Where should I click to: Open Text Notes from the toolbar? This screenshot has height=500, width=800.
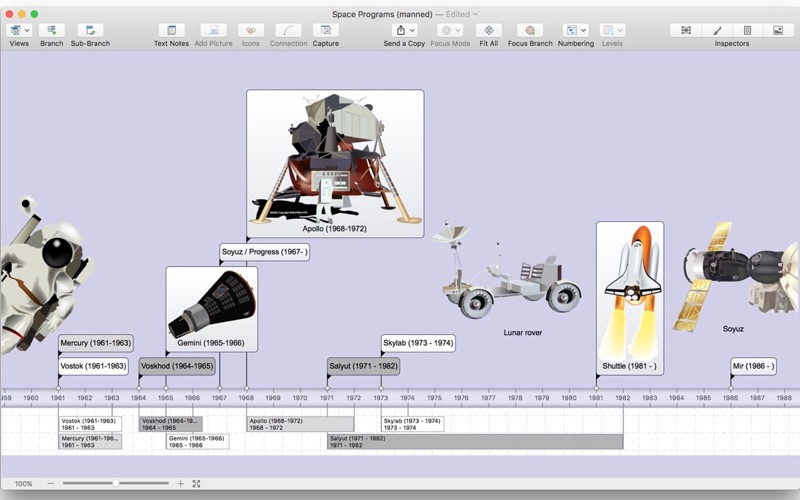(171, 31)
